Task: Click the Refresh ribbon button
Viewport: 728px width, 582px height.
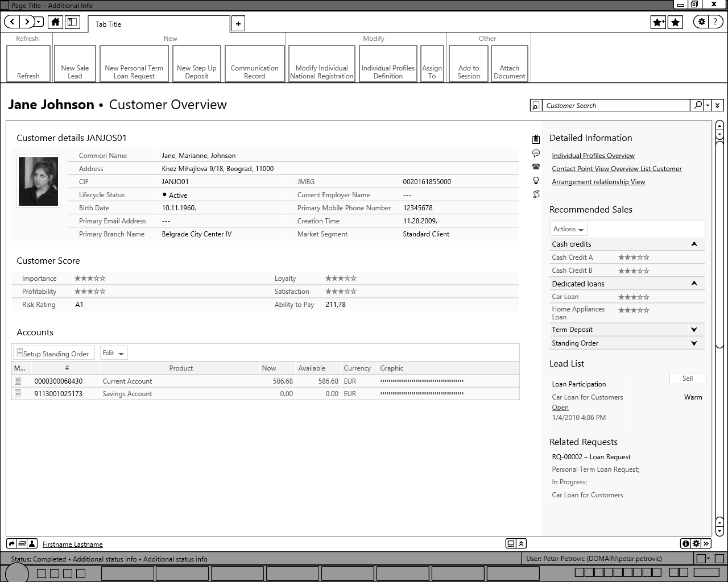Action: click(x=28, y=64)
